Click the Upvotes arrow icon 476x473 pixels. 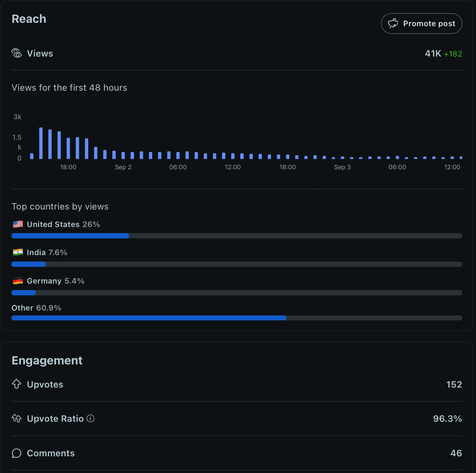click(x=17, y=384)
